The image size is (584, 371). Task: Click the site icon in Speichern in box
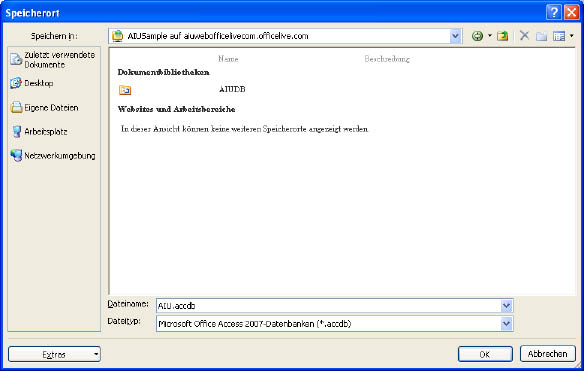click(x=118, y=36)
